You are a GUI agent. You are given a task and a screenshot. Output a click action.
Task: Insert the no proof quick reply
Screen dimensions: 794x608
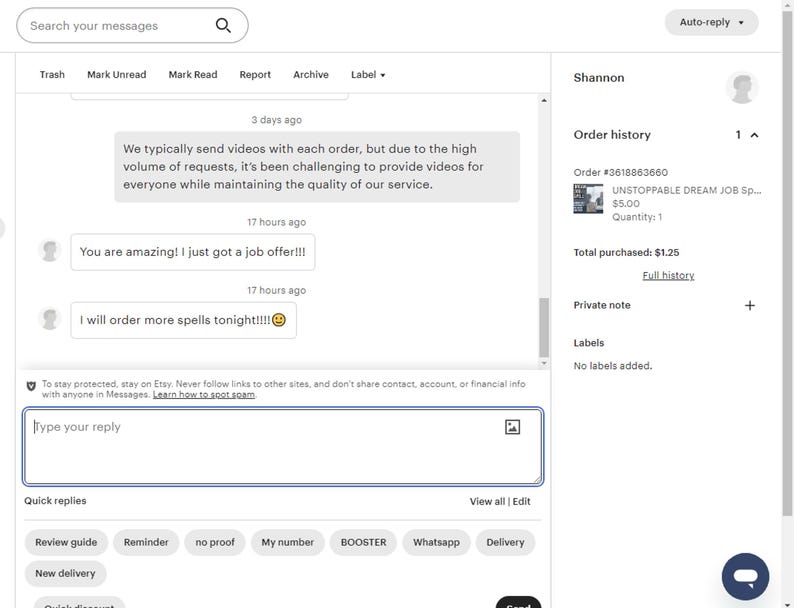pyautogui.click(x=215, y=542)
